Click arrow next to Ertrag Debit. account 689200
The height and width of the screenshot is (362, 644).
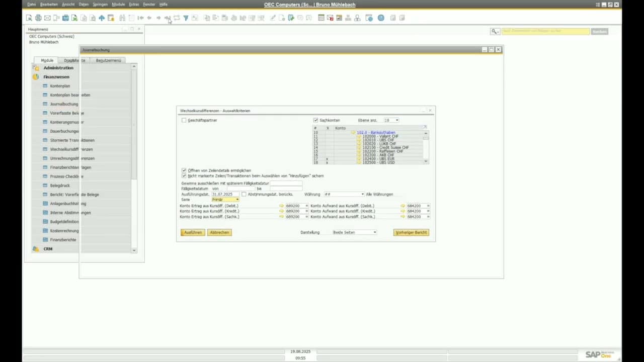click(282, 206)
